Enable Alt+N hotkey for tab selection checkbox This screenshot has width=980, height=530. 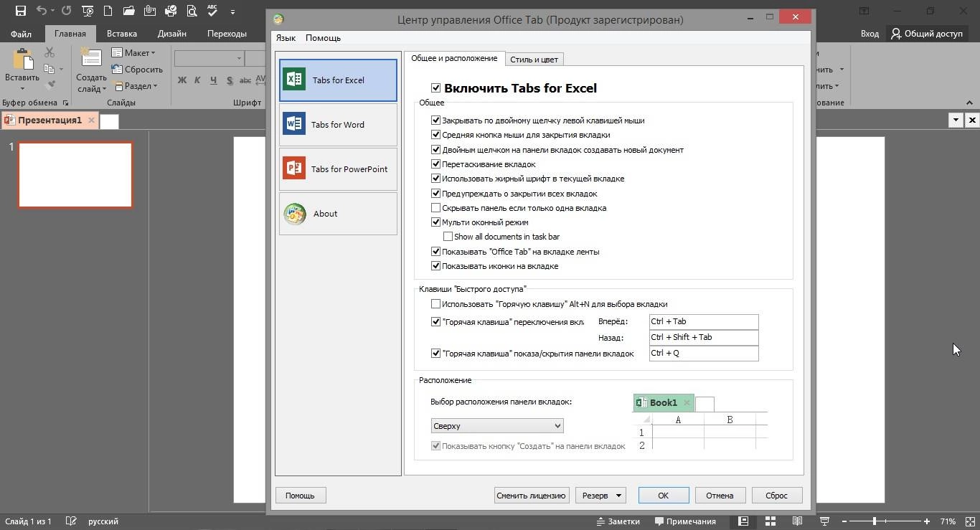(435, 304)
